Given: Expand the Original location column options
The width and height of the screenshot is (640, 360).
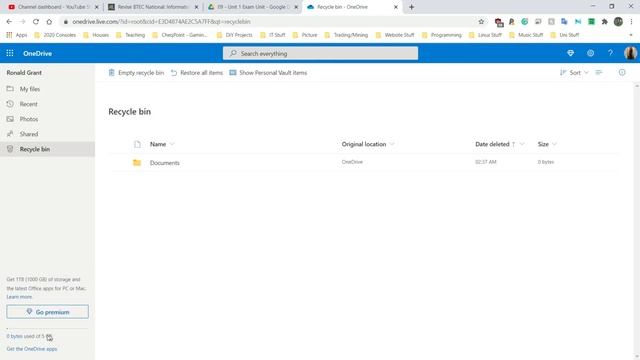Looking at the screenshot, I should tap(392, 144).
